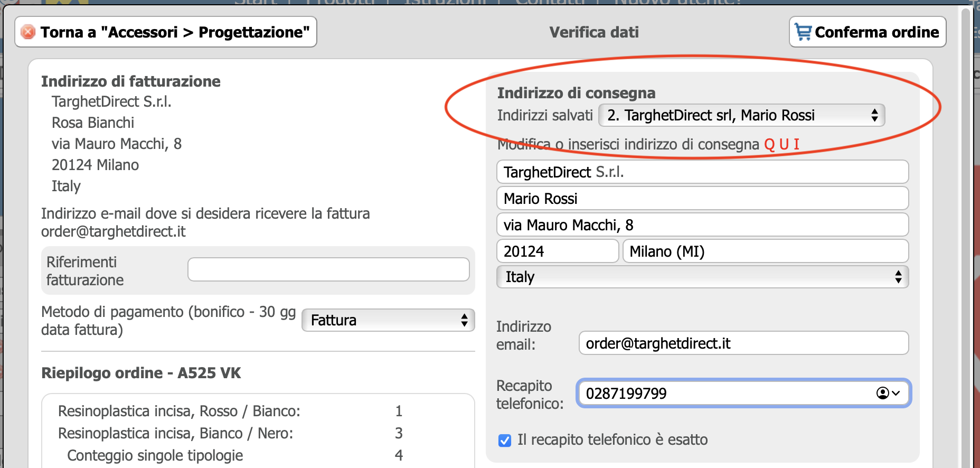Click the dialog's vertical scrollbar
Viewport: 980px width, 468px height.
point(966,238)
